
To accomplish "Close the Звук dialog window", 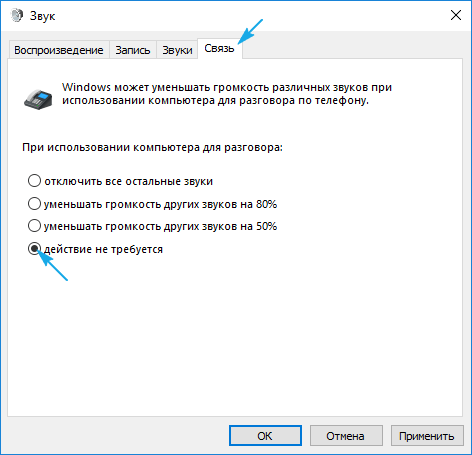I will pos(456,15).
